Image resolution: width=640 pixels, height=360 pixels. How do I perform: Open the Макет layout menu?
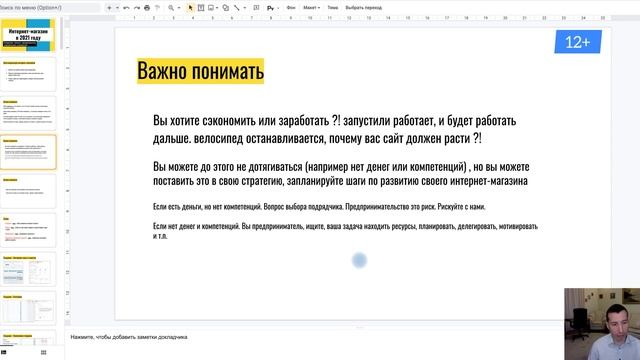(x=311, y=8)
